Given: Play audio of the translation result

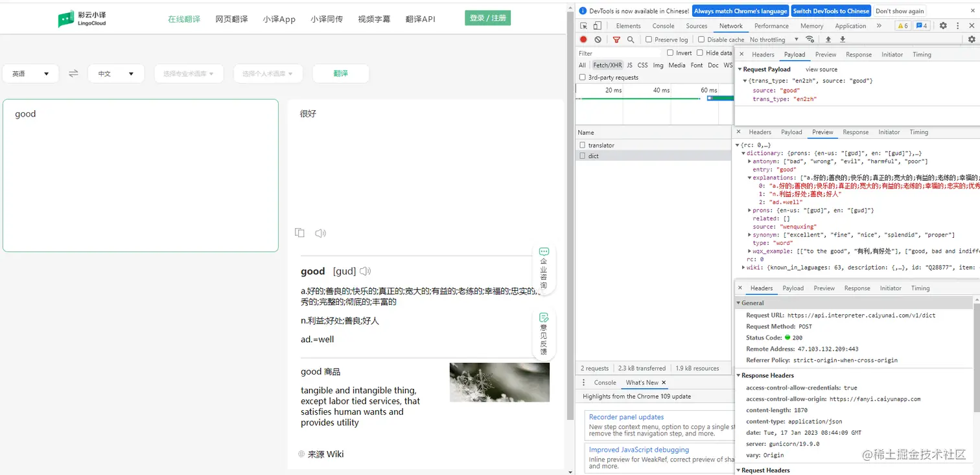Looking at the screenshot, I should pos(320,233).
